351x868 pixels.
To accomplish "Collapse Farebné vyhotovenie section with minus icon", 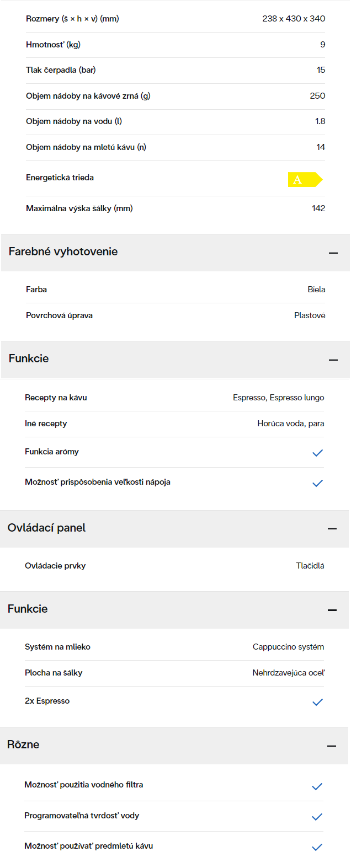I will coord(333,253).
